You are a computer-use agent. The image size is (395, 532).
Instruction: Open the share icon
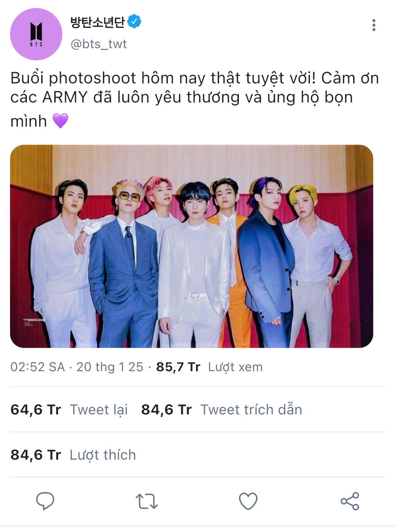pyautogui.click(x=350, y=501)
